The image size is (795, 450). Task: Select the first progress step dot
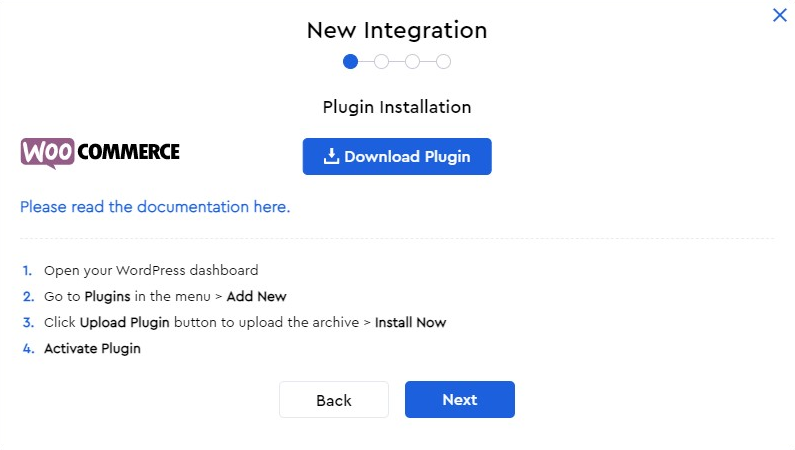click(x=350, y=62)
